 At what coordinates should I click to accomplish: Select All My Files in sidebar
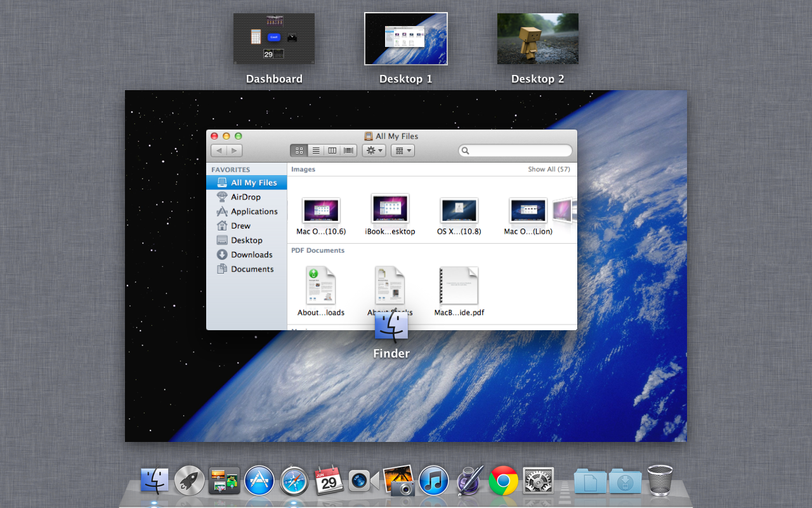click(247, 182)
